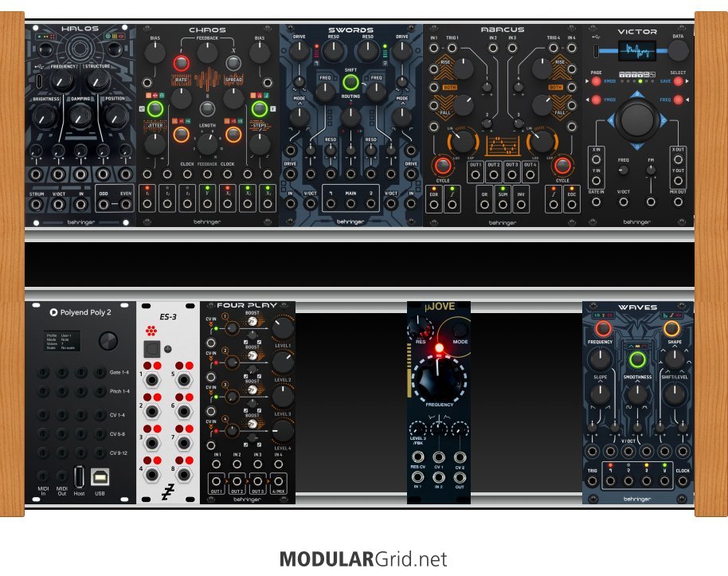This screenshot has height=576, width=728.
Task: Toggle the orange Waves SHAPE button
Action: [x=671, y=329]
